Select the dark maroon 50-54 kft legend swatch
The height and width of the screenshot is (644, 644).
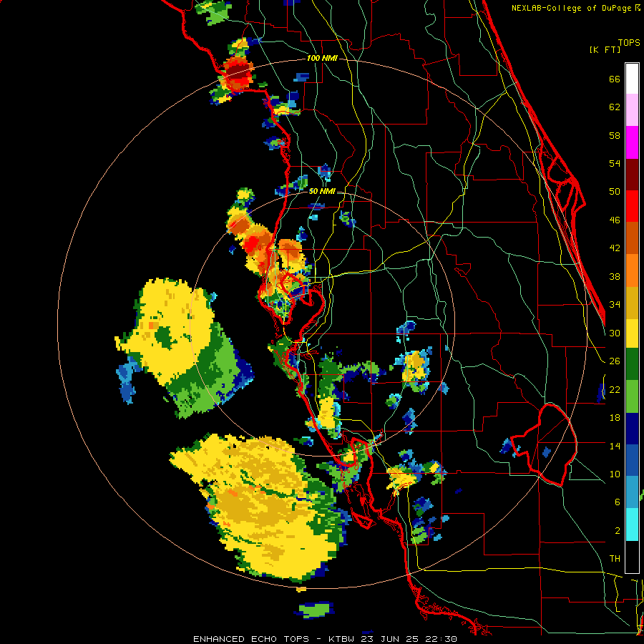click(x=632, y=175)
